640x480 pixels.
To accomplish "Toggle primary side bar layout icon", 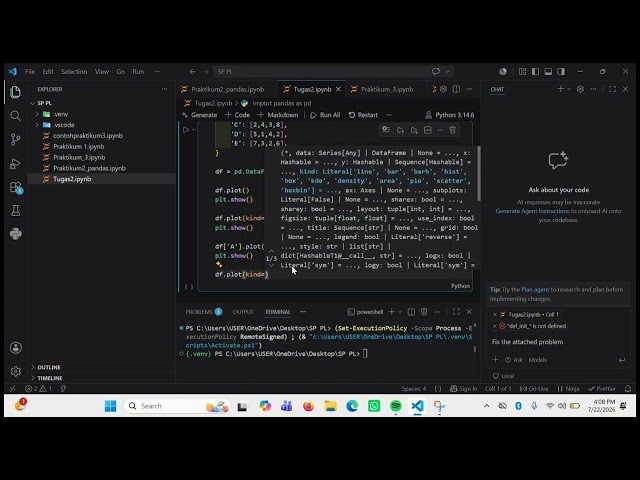I will click(x=535, y=71).
